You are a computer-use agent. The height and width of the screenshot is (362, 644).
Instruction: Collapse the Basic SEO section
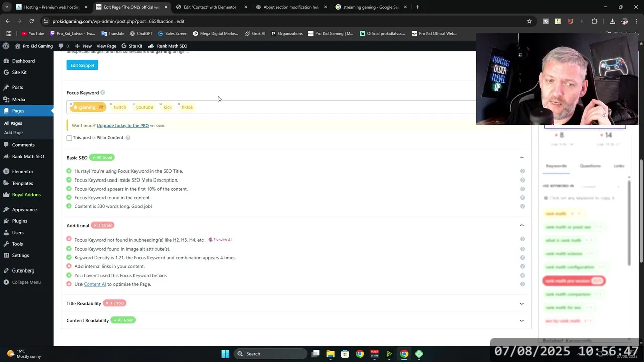point(522,158)
